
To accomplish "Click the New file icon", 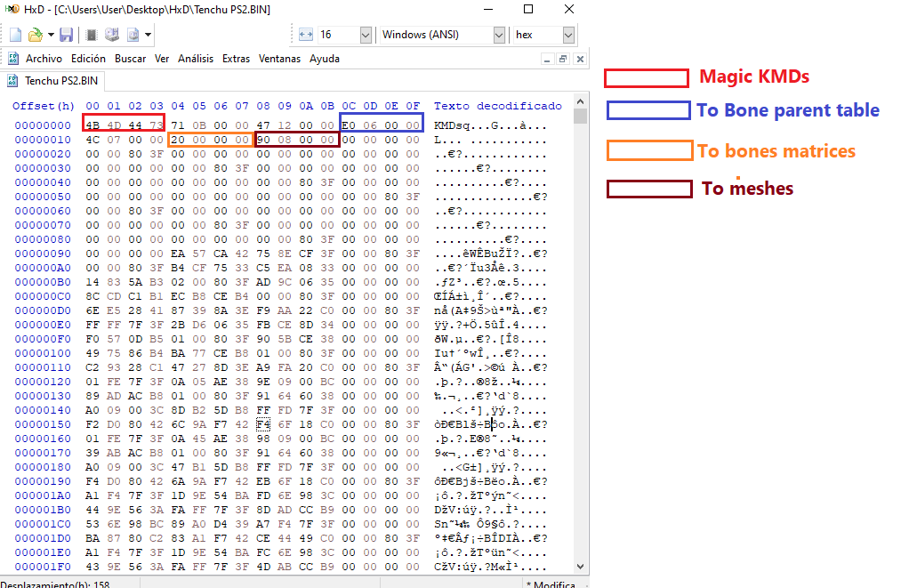I will [15, 35].
